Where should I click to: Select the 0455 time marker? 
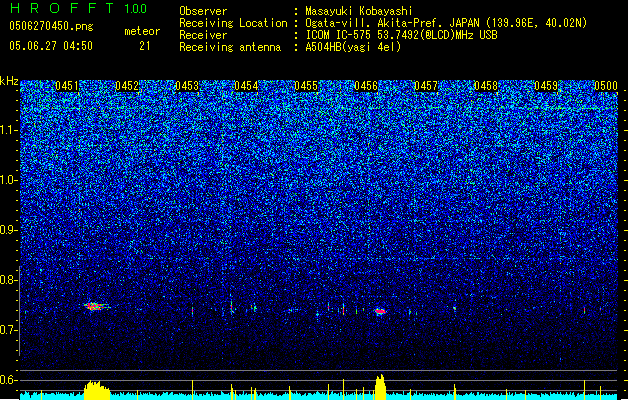coord(306,86)
